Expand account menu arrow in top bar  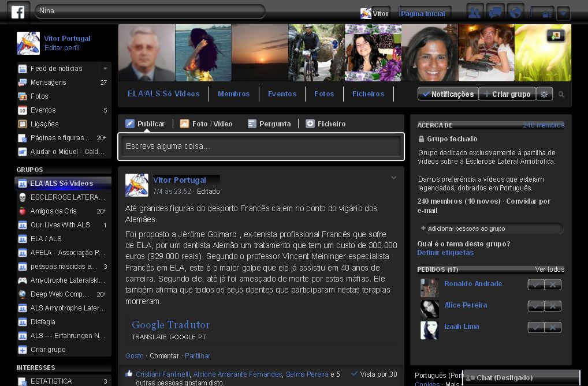tap(563, 13)
